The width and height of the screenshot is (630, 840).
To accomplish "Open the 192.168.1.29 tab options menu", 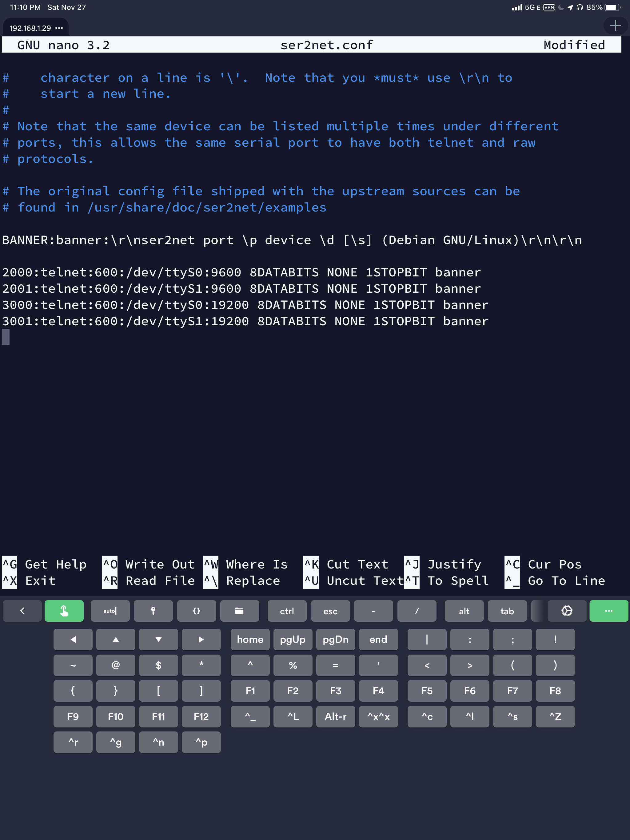I will tap(59, 28).
